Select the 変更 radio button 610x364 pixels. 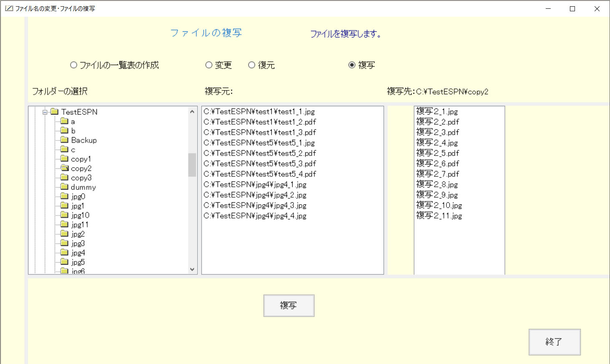click(x=209, y=65)
